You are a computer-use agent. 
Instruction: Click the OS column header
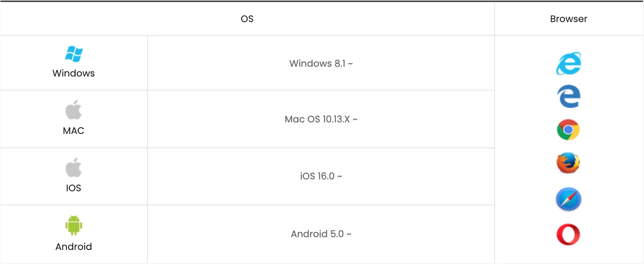pyautogui.click(x=247, y=19)
